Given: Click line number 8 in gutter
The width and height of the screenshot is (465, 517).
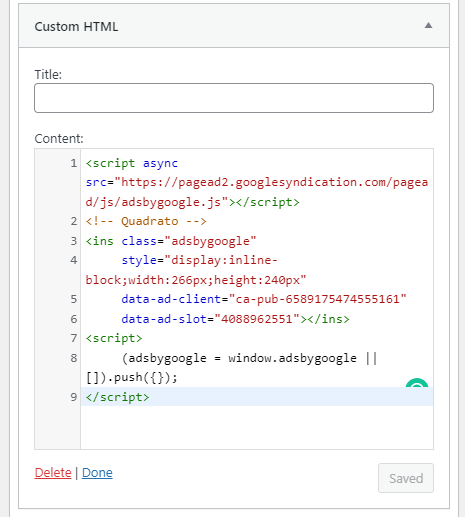Looking at the screenshot, I should pyautogui.click(x=74, y=358).
